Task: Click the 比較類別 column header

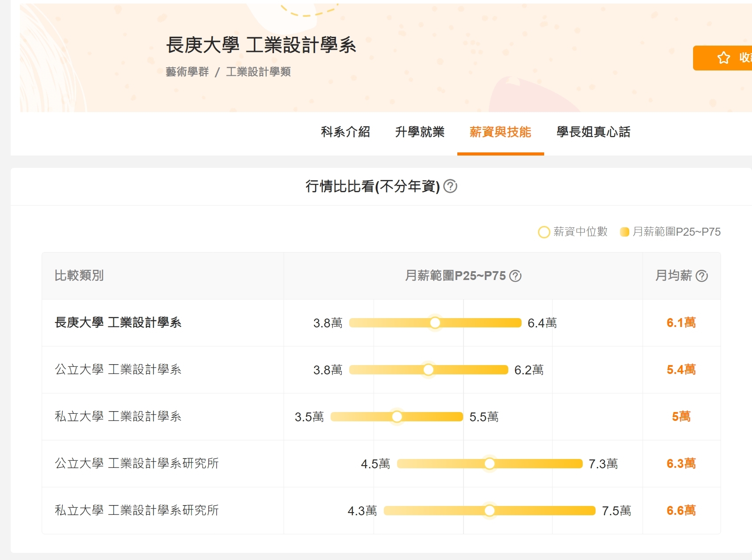Action: coord(79,276)
